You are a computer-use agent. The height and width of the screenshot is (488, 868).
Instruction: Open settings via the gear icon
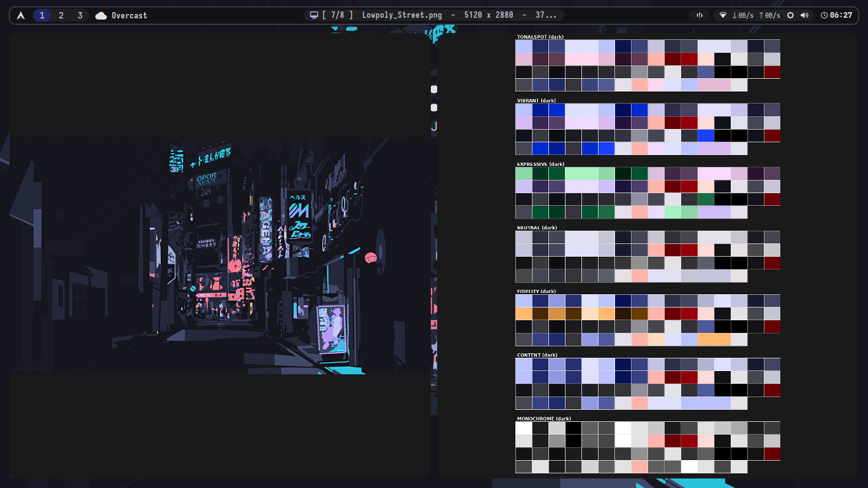(790, 15)
